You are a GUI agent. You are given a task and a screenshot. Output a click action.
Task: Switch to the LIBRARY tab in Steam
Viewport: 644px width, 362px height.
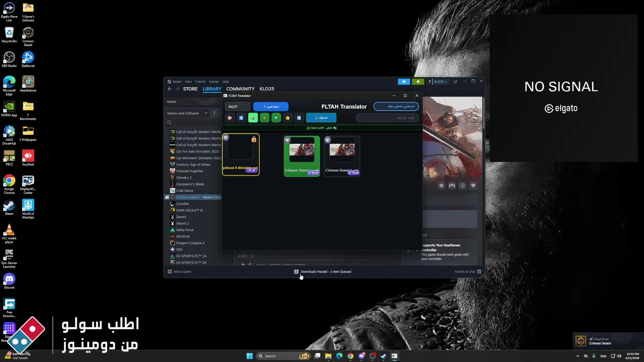212,89
